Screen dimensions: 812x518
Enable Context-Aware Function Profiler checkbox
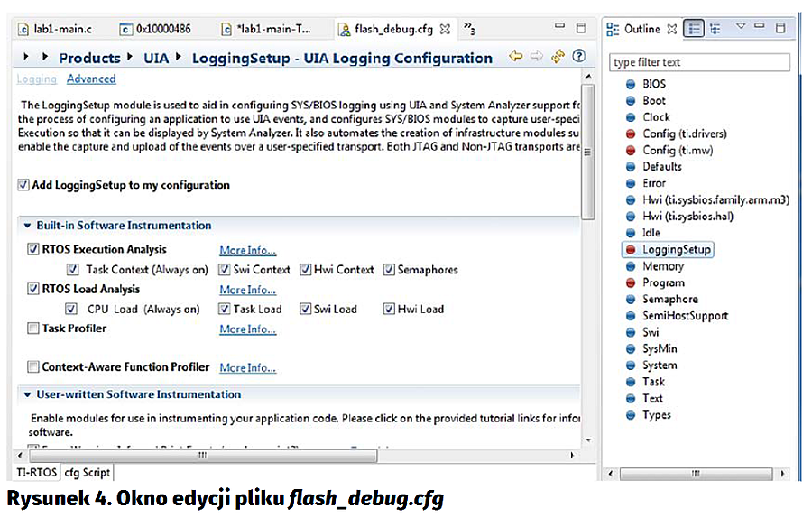(x=33, y=367)
